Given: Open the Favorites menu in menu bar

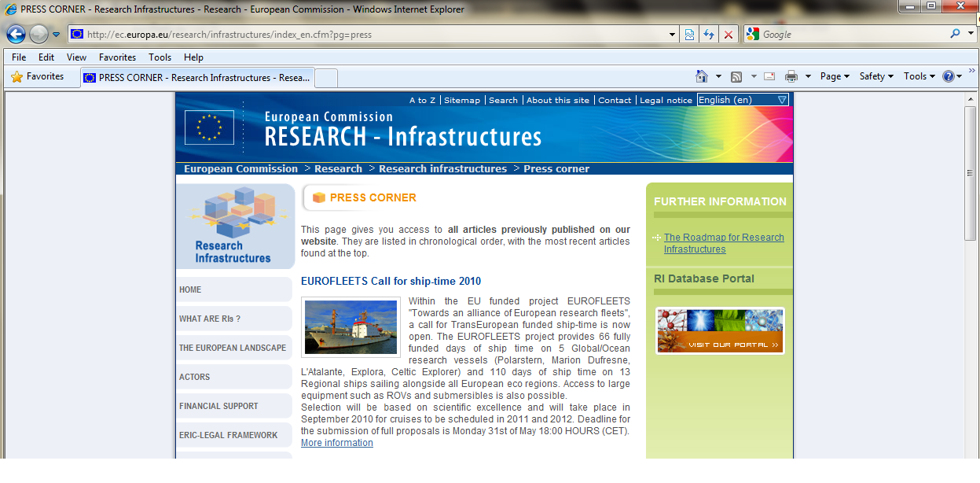Looking at the screenshot, I should pos(117,57).
